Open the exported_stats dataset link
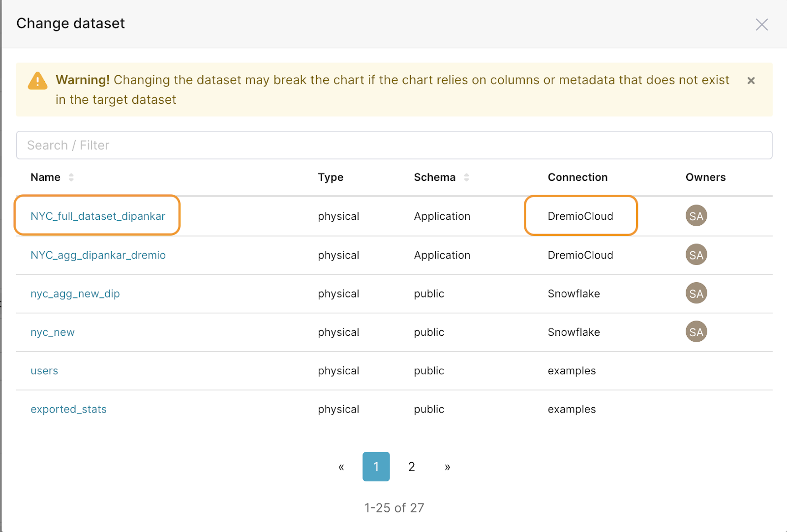Screen dimensions: 787x532 [x=68, y=409]
